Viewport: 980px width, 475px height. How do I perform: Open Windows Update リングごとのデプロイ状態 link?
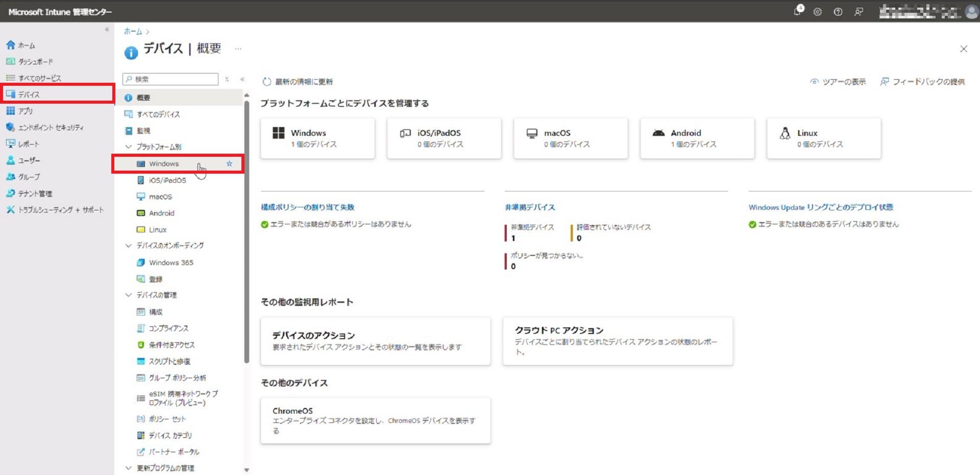821,207
